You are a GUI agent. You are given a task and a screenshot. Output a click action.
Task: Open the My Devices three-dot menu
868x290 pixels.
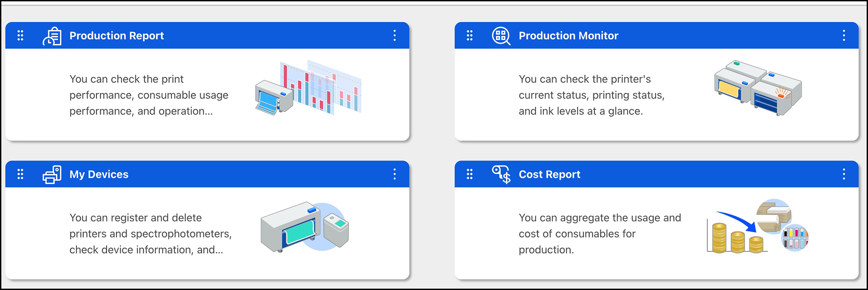coord(395,175)
